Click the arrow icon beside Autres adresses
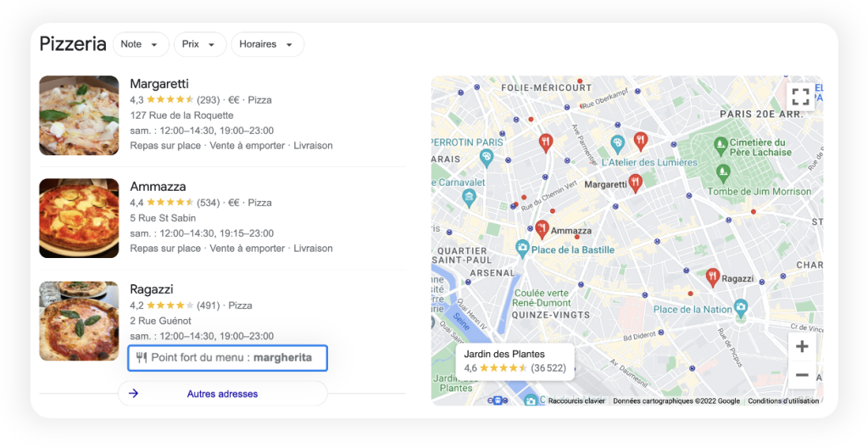Image resolution: width=868 pixels, height=448 pixels. point(133,394)
